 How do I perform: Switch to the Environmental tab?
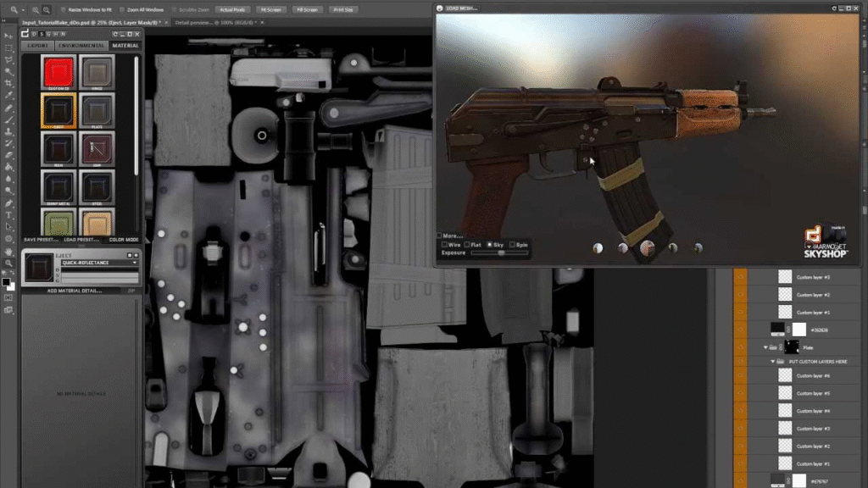(x=82, y=45)
